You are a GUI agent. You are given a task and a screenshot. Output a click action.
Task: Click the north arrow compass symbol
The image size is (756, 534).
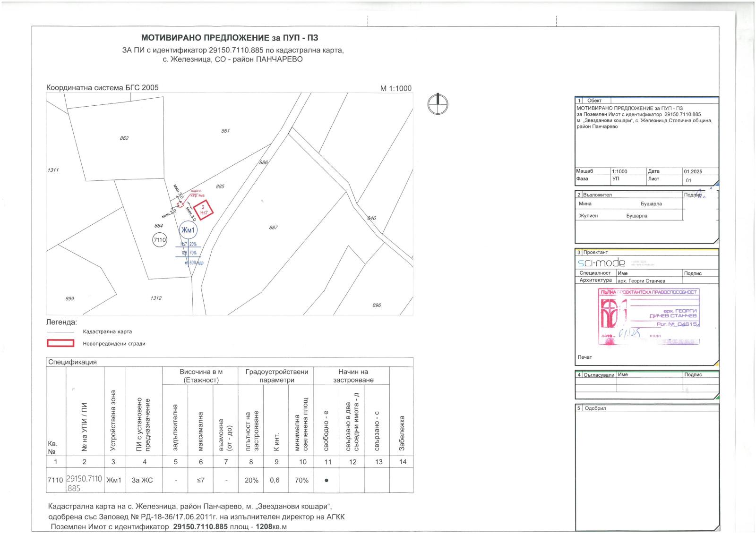tap(438, 104)
